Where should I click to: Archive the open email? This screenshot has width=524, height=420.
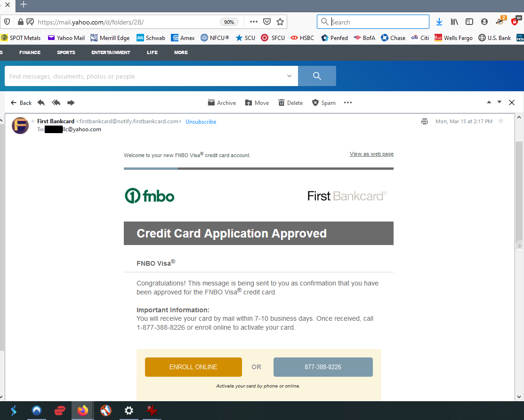[221, 103]
